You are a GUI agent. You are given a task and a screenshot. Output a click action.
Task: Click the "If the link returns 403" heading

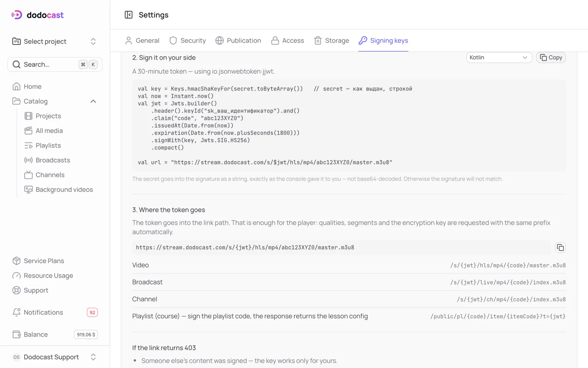click(x=164, y=348)
